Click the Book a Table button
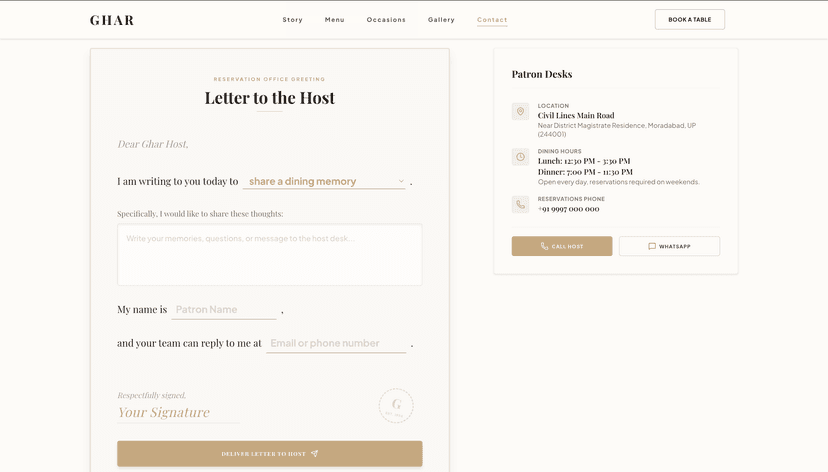The width and height of the screenshot is (828, 472). click(690, 20)
